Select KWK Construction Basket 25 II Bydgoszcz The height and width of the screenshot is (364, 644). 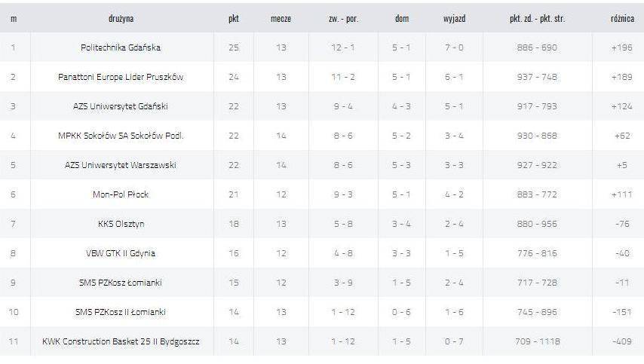(x=121, y=341)
